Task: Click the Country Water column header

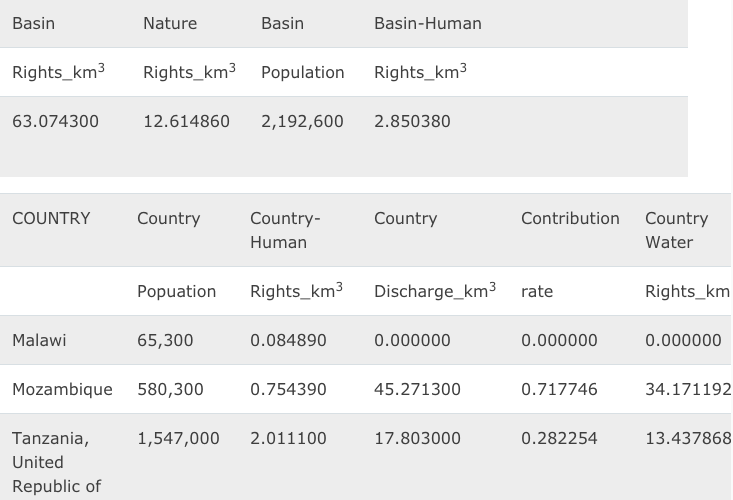Action: (x=677, y=230)
